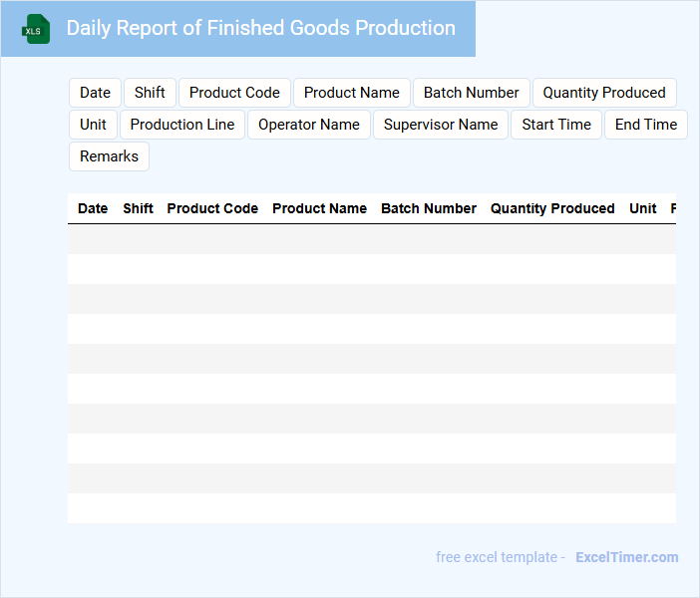Click the Remarks tag button

coord(109,156)
